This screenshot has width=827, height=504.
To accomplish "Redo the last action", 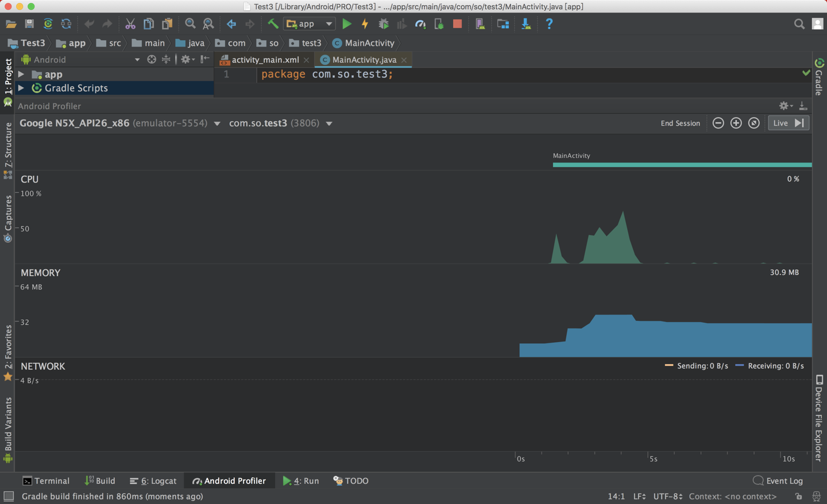I will tap(107, 24).
